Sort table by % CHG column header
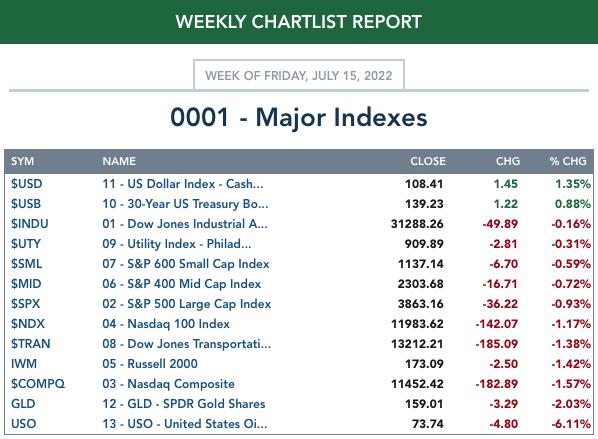The width and height of the screenshot is (598, 439). pyautogui.click(x=568, y=161)
